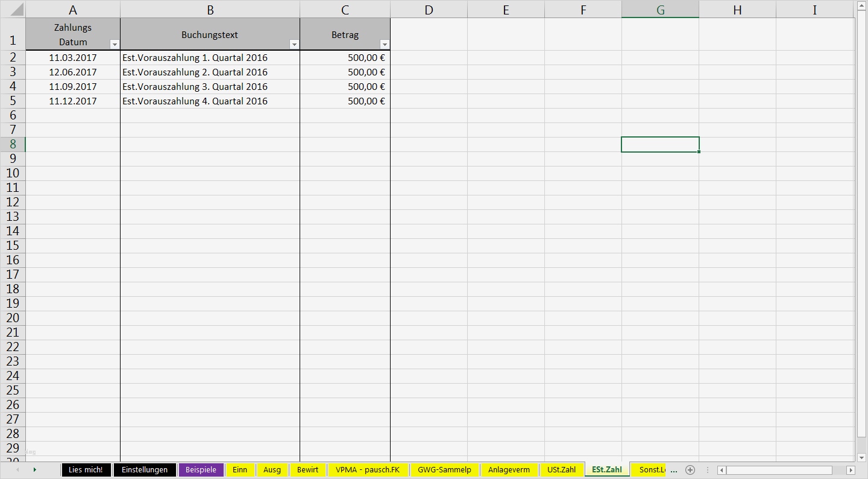Click the sheet navigation right arrow
Screen dimensions: 868x479
pyautogui.click(x=35, y=469)
